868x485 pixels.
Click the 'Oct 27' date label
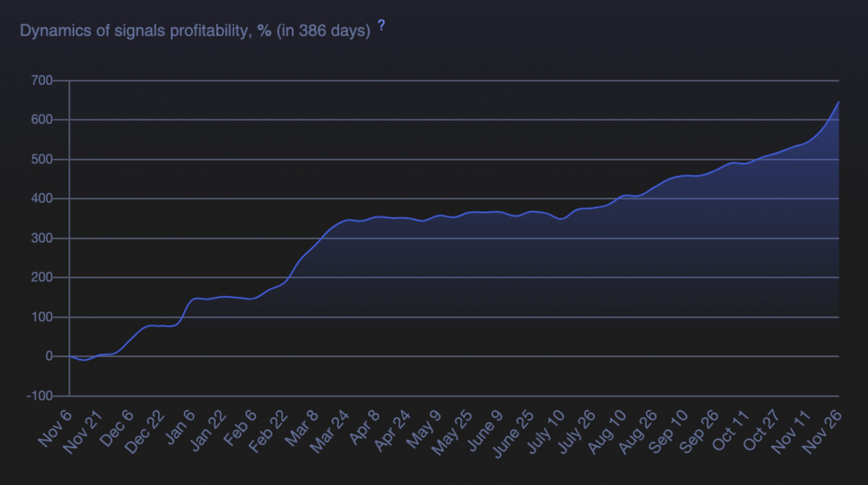(x=762, y=431)
